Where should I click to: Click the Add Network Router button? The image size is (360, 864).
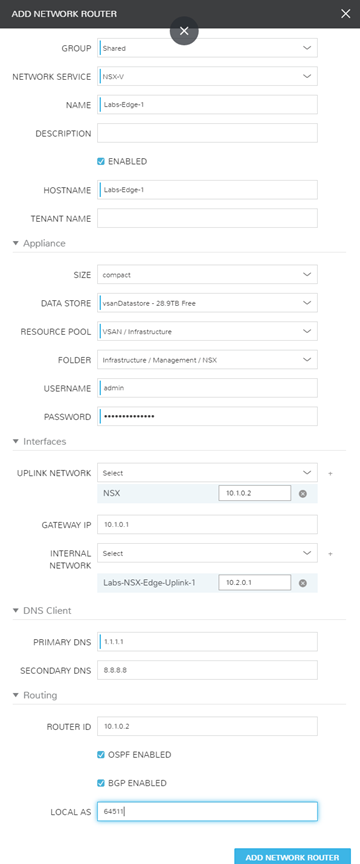[x=292, y=857]
